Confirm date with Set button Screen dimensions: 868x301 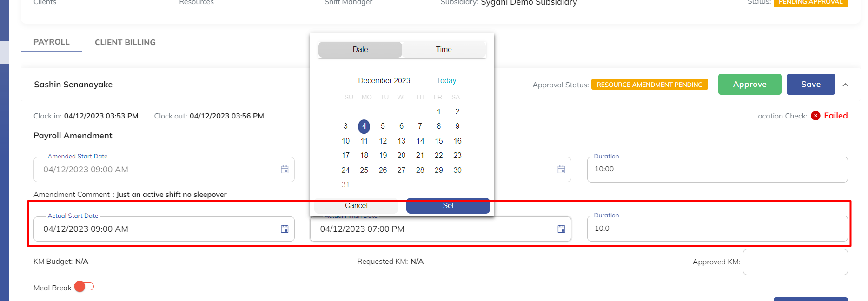pos(448,206)
